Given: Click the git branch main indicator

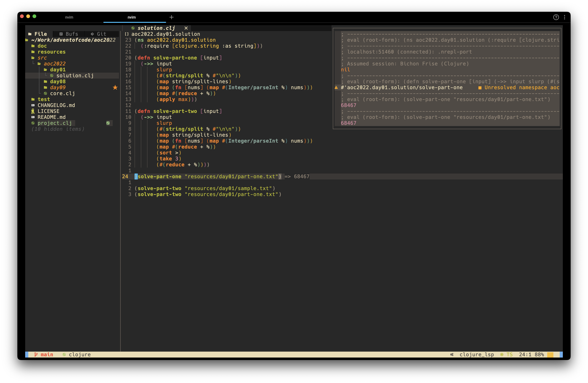Looking at the screenshot, I should (44, 354).
